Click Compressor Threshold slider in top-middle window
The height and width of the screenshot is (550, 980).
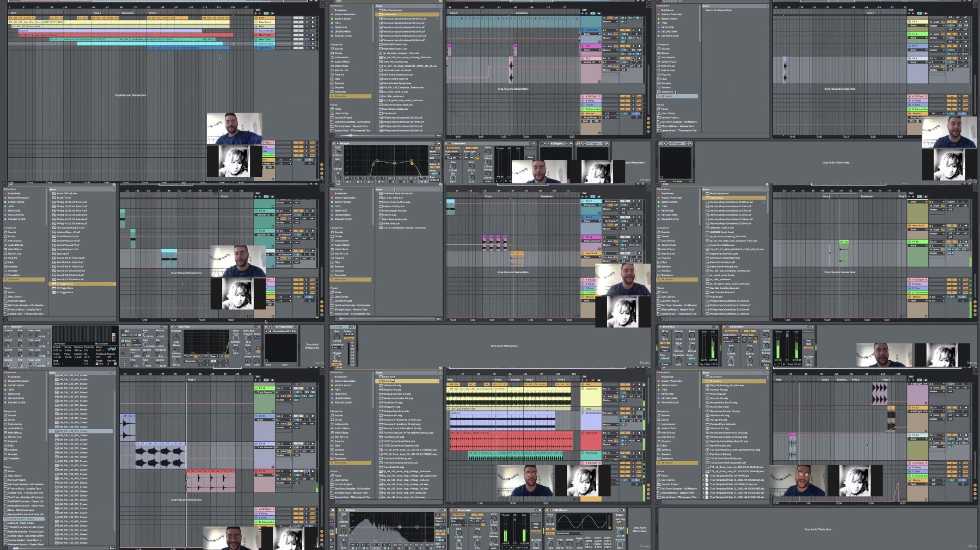(500, 163)
